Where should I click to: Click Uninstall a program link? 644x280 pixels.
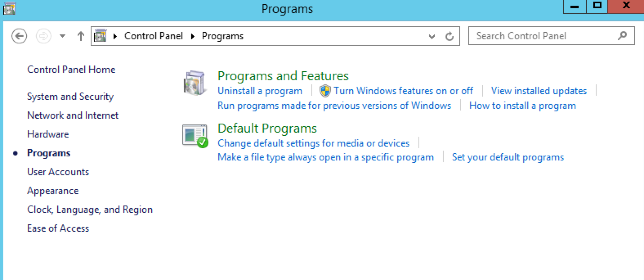260,91
